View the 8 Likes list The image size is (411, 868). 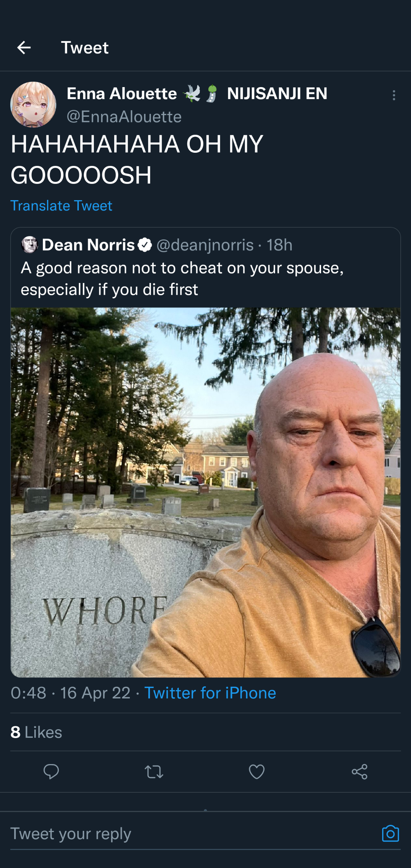[36, 732]
